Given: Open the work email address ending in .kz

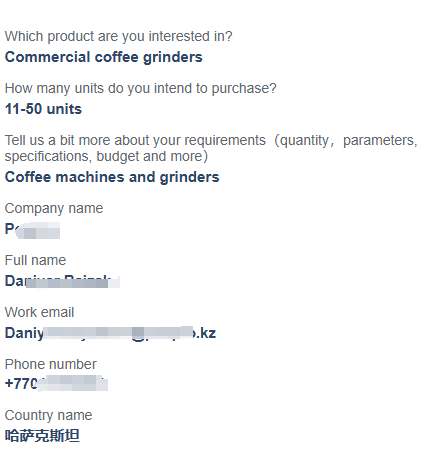Looking at the screenshot, I should pyautogui.click(x=110, y=333).
